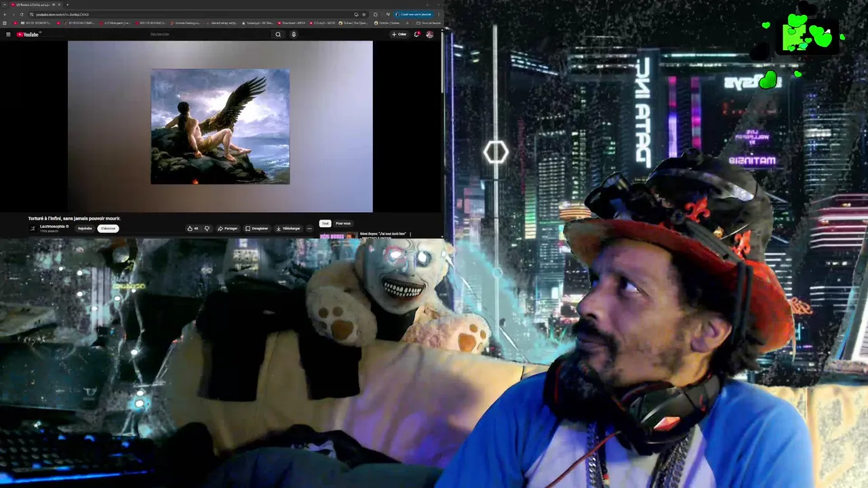Open the YouTube account avatar menu
This screenshot has height=488, width=868.
click(430, 34)
